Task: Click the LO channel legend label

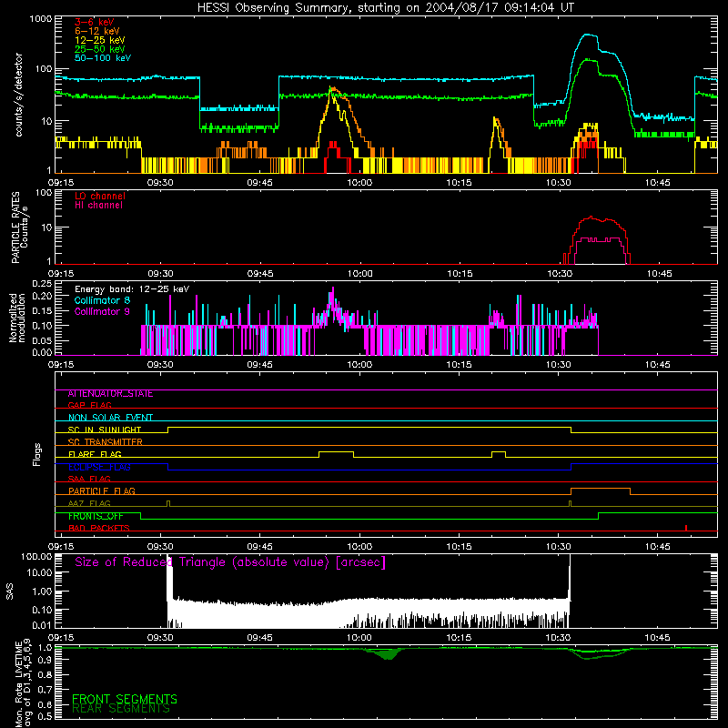Action: coord(100,196)
